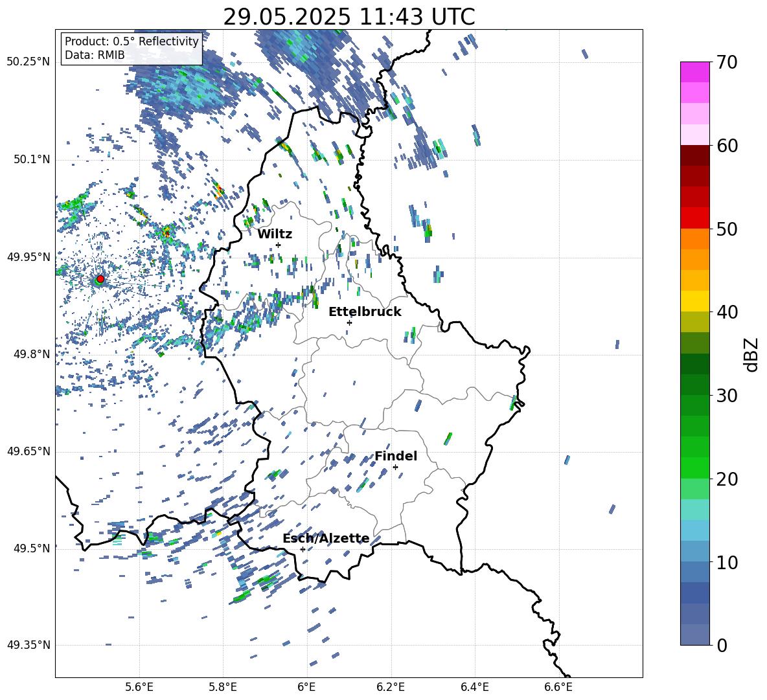Image resolution: width=767 pixels, height=700 pixels.
Task: Click the yellow 40 dBZ colorbar segment
Action: 694,301
